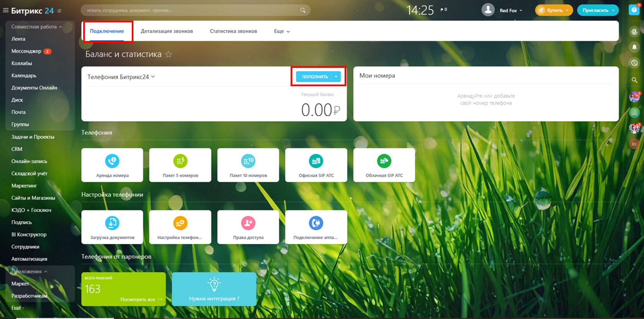Open the Загрузка документов tile
The height and width of the screenshot is (319, 644).
coord(112,227)
